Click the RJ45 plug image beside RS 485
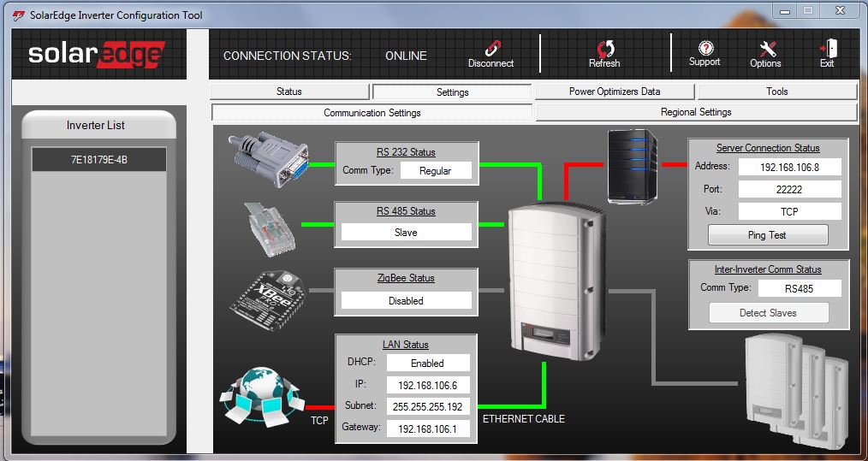 click(270, 229)
